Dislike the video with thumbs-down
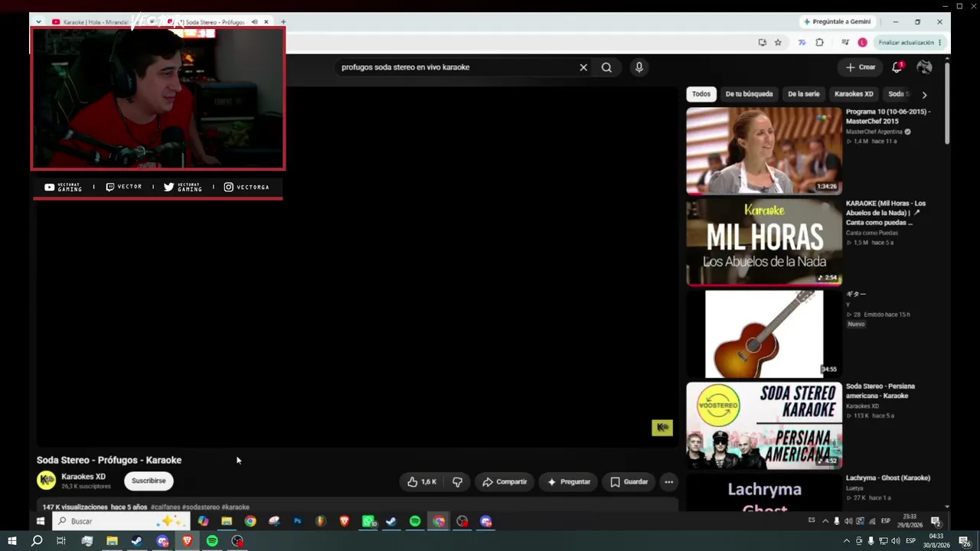The width and height of the screenshot is (980, 551). coord(457,481)
